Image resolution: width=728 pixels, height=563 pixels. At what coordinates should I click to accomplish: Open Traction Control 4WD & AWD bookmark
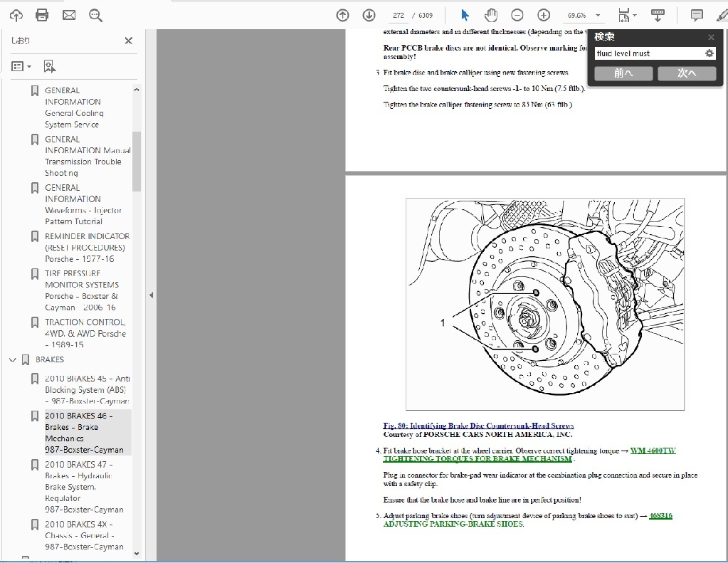tap(85, 333)
